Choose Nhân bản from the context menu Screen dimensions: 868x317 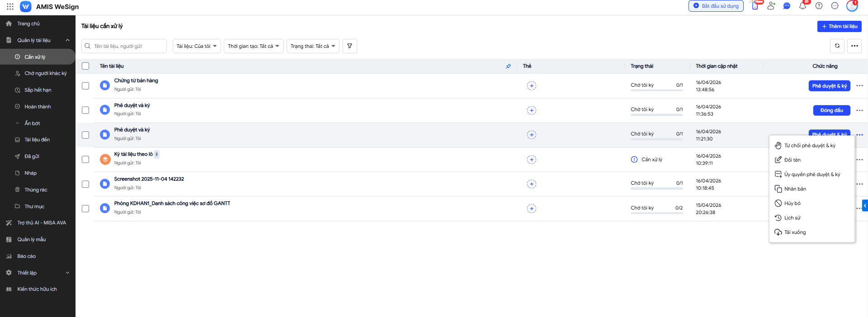[795, 189]
